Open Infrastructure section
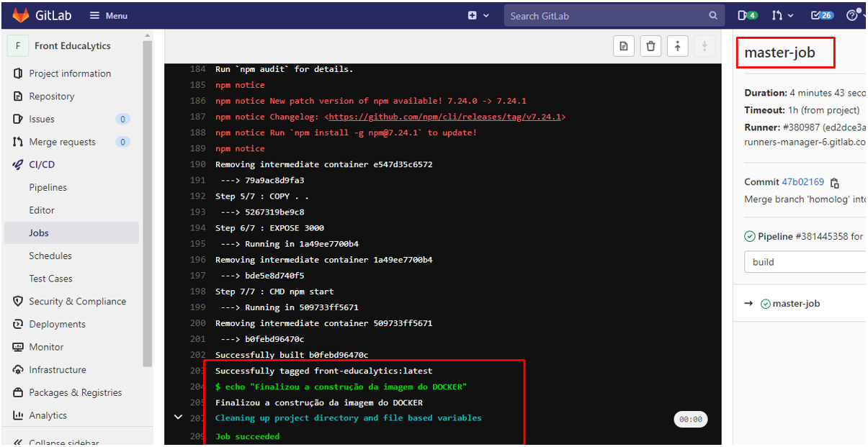 pyautogui.click(x=58, y=370)
